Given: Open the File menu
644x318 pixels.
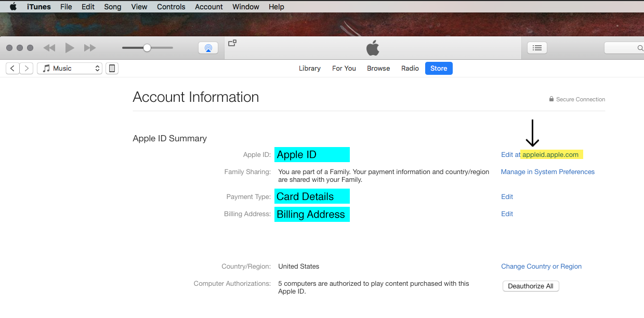Looking at the screenshot, I should click(x=66, y=7).
